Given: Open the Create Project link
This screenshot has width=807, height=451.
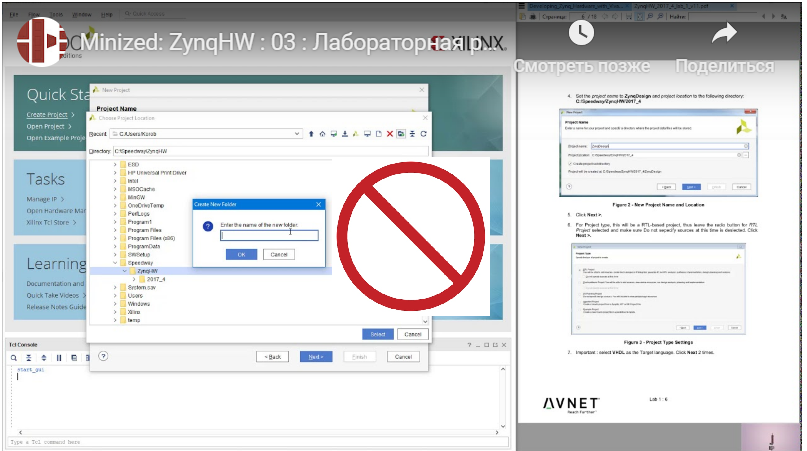Looking at the screenshot, I should pos(47,116).
